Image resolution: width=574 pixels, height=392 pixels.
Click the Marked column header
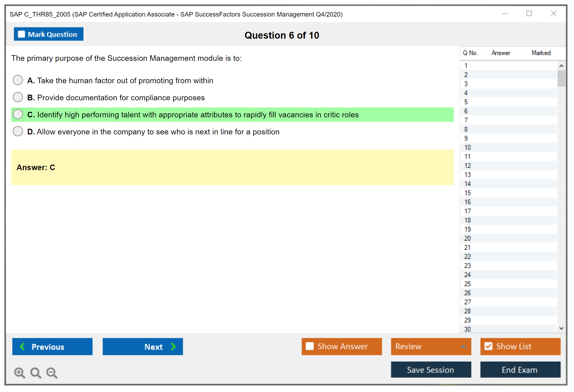coord(541,53)
